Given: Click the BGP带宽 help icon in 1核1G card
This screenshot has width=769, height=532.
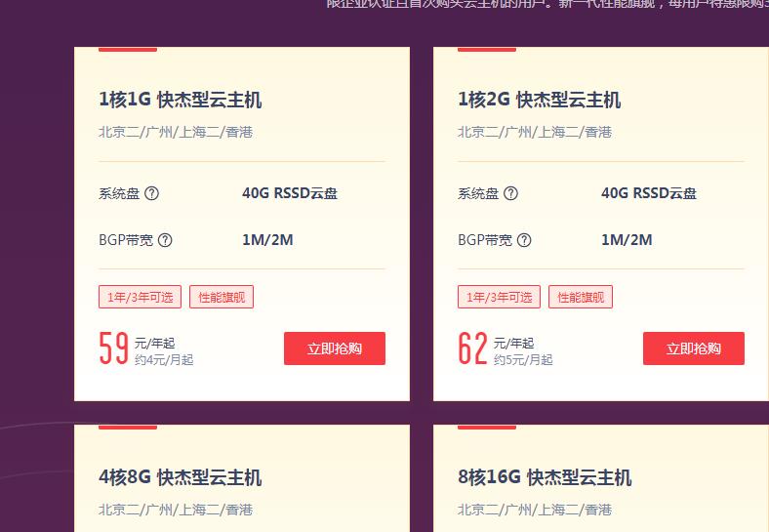Looking at the screenshot, I should coord(166,240).
